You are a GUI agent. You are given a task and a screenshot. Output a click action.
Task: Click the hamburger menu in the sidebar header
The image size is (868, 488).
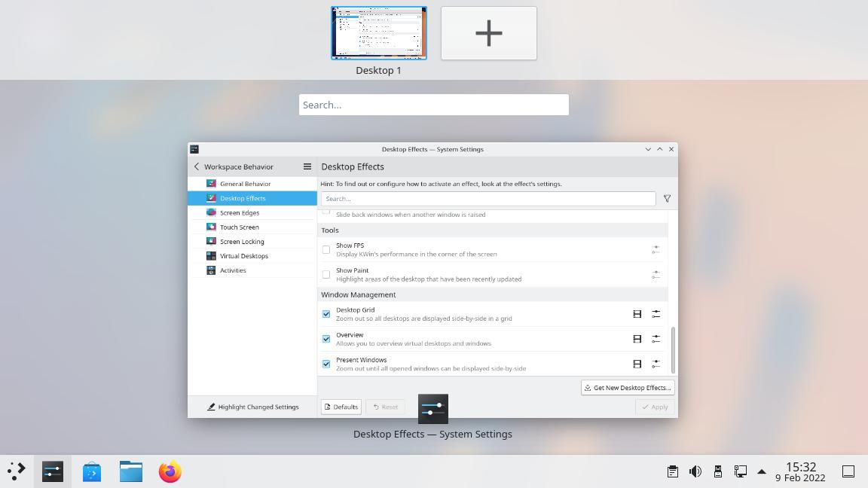[x=307, y=166]
